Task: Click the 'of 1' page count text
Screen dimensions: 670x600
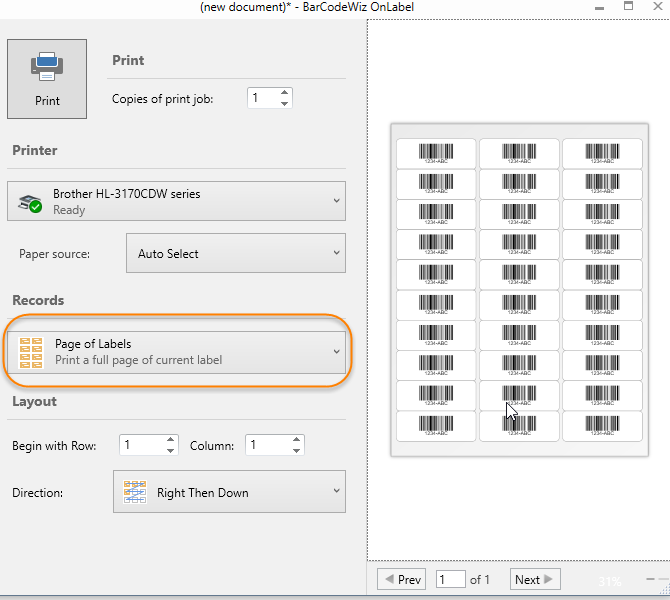Action: (479, 580)
